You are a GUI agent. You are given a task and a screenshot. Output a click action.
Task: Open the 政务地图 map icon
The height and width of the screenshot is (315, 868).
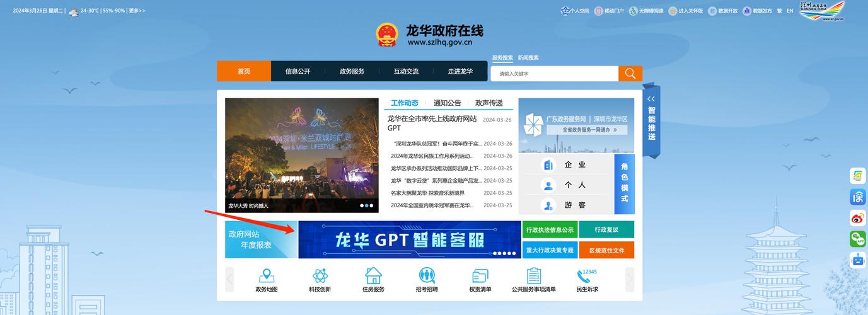pos(266,276)
